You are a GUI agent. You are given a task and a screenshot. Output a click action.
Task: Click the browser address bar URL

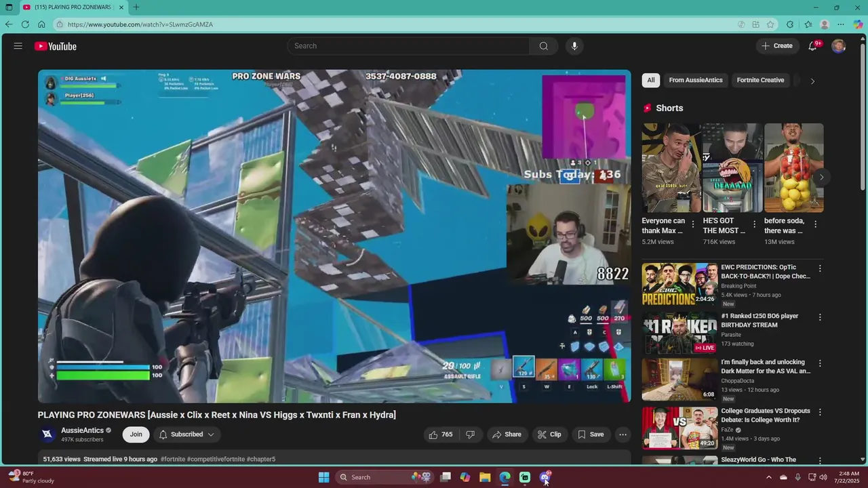click(x=140, y=24)
